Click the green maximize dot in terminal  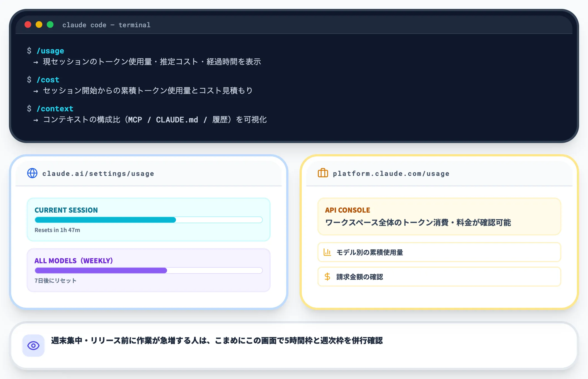coord(50,25)
